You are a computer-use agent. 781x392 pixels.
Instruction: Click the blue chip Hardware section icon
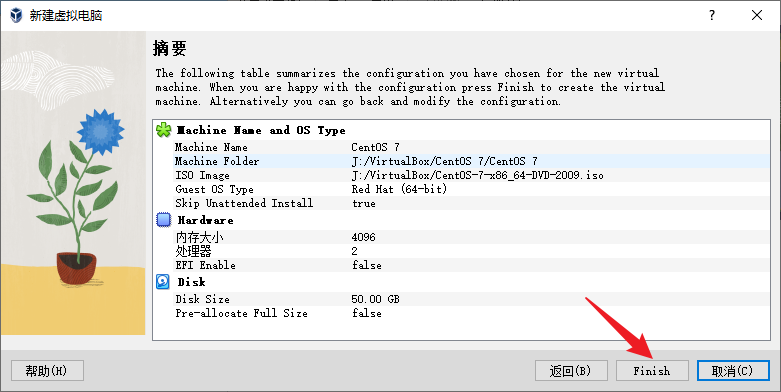163,220
